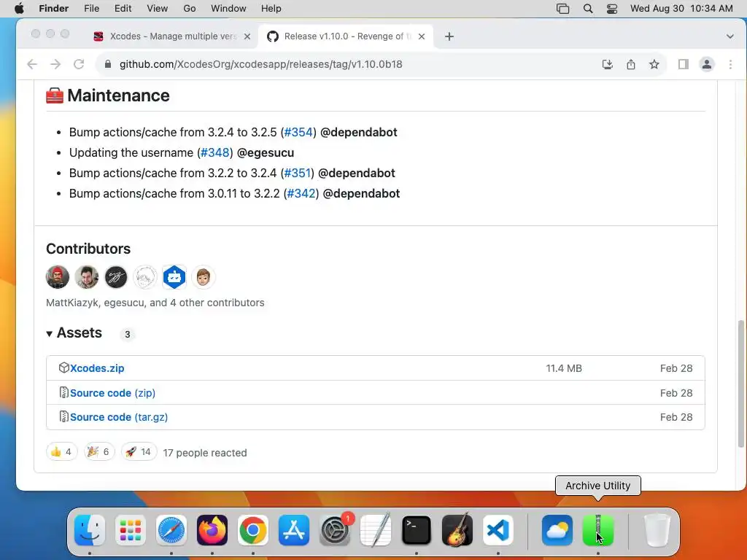Share this page using the share icon
This screenshot has height=560, width=747.
(x=631, y=64)
